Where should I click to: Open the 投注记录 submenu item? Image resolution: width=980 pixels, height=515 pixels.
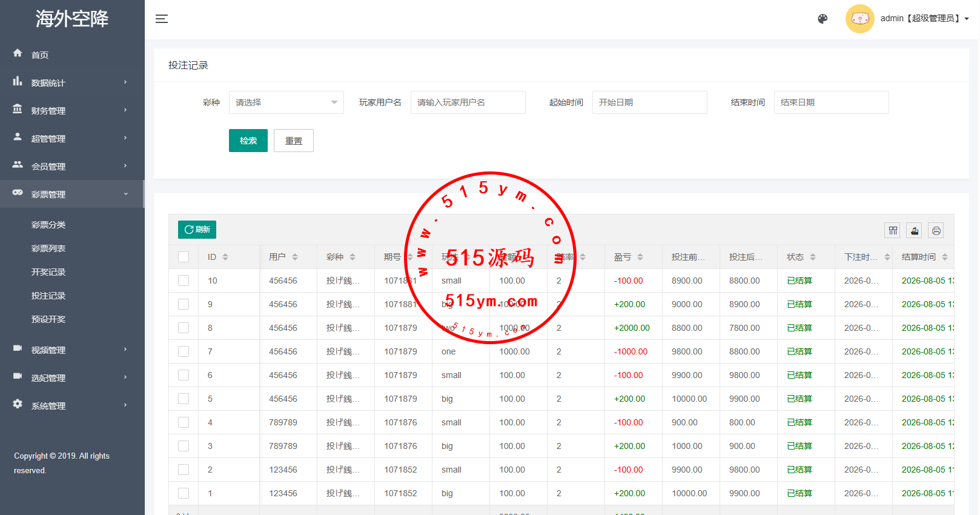coord(48,296)
